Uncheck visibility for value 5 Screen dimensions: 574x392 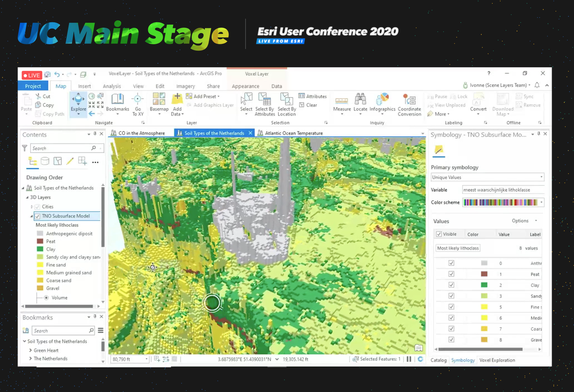coord(451,307)
